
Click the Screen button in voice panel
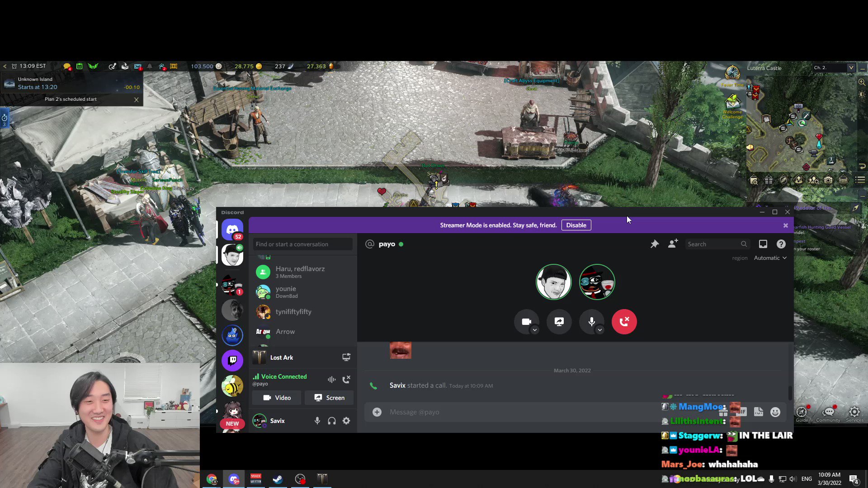[329, 398]
